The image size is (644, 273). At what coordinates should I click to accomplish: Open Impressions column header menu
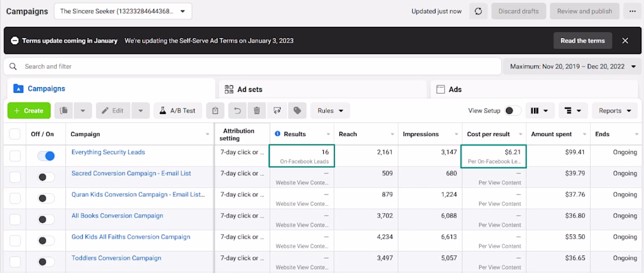point(456,134)
